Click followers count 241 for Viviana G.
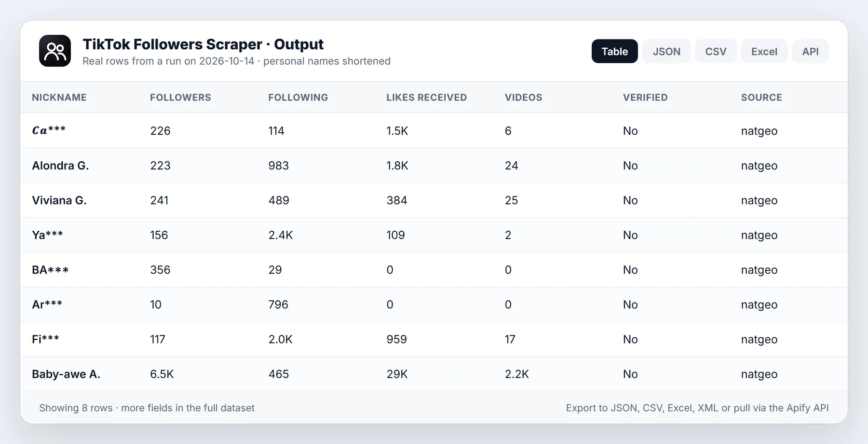The height and width of the screenshot is (444, 868). (x=159, y=200)
